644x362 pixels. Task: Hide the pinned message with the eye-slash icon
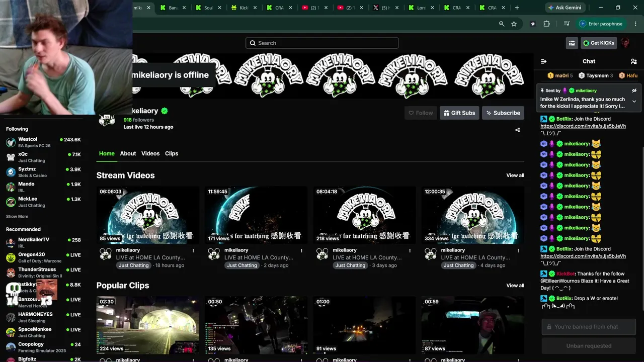(634, 90)
